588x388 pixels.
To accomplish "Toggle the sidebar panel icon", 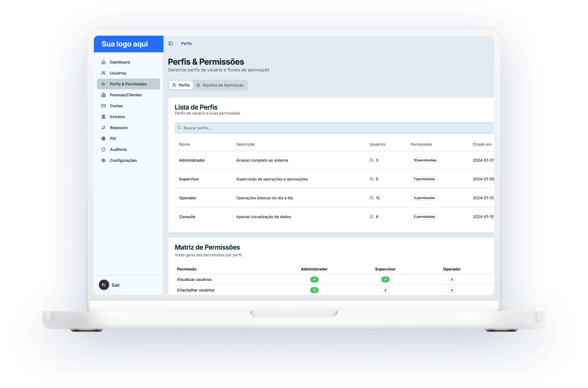I will (170, 43).
